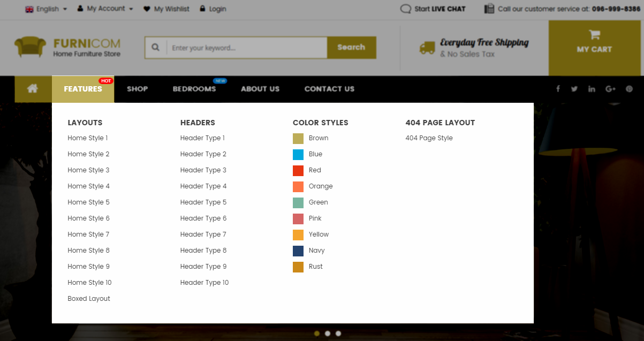Open Boxed Layout
The image size is (644, 341).
89,299
